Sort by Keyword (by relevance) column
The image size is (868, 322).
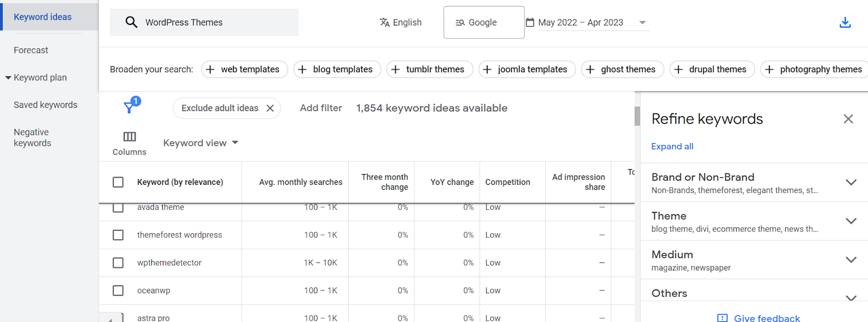[x=180, y=182]
